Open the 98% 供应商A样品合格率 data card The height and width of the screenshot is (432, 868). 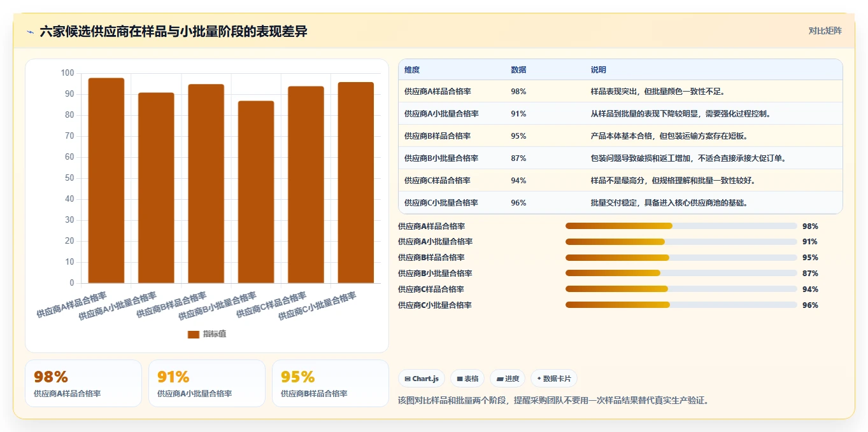click(83, 383)
